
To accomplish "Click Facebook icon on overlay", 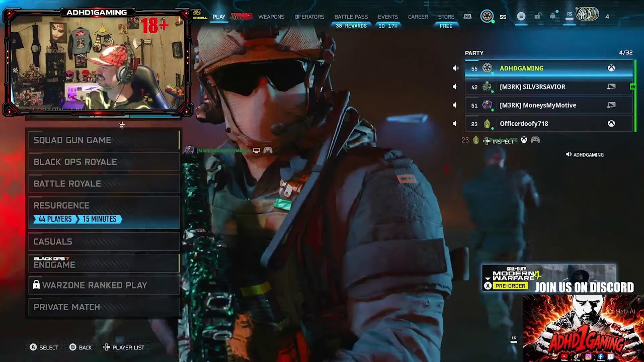I will pos(600,356).
